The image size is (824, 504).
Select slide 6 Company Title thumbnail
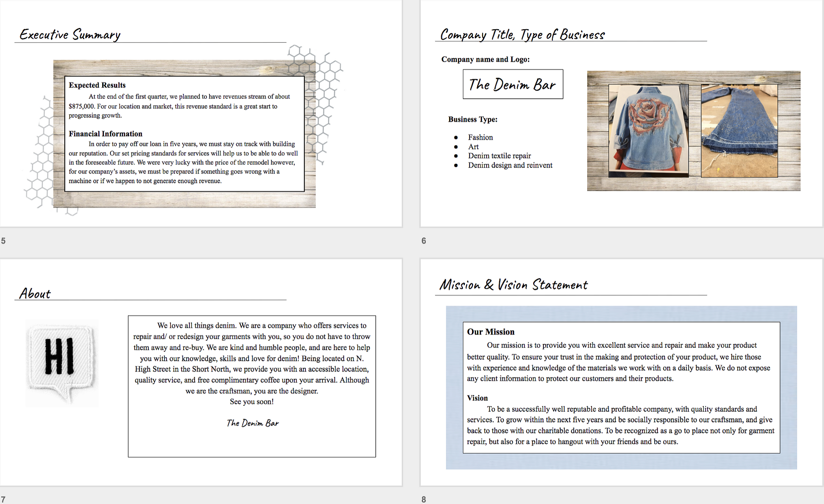(622, 213)
